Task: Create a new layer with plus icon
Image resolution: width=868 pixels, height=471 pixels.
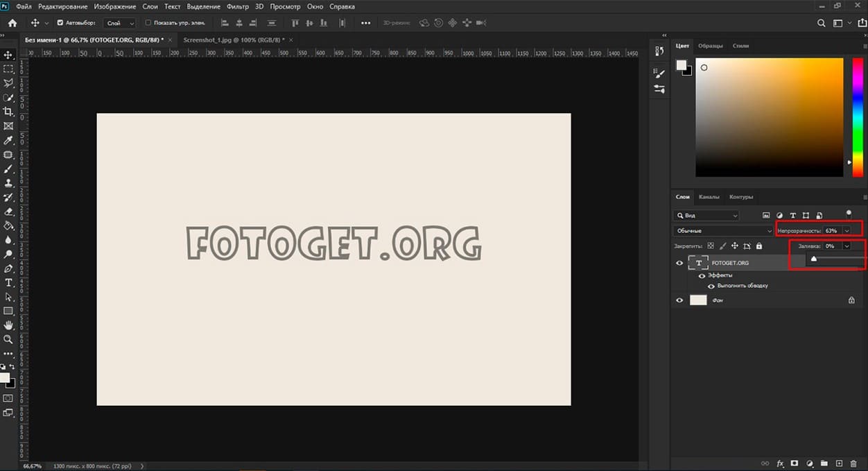Action: tap(838, 463)
